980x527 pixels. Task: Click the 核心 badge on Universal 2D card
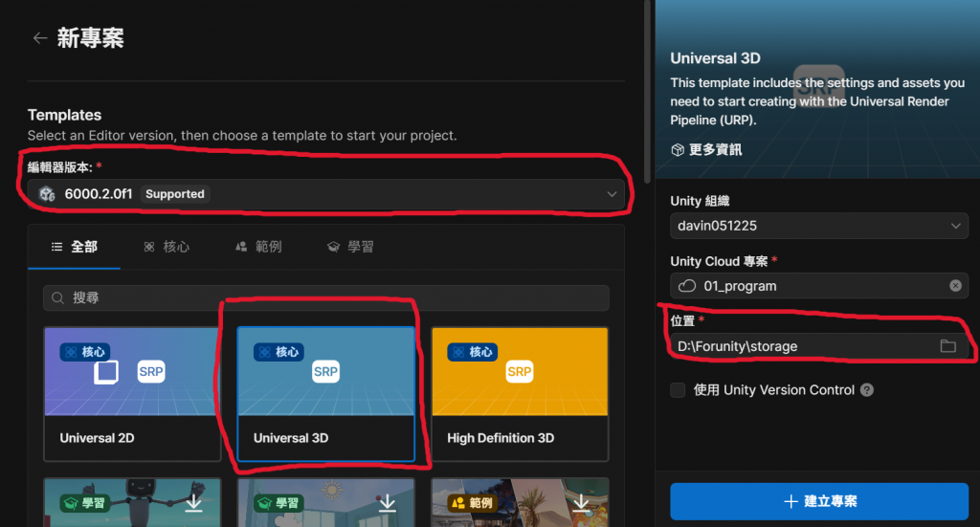(85, 352)
